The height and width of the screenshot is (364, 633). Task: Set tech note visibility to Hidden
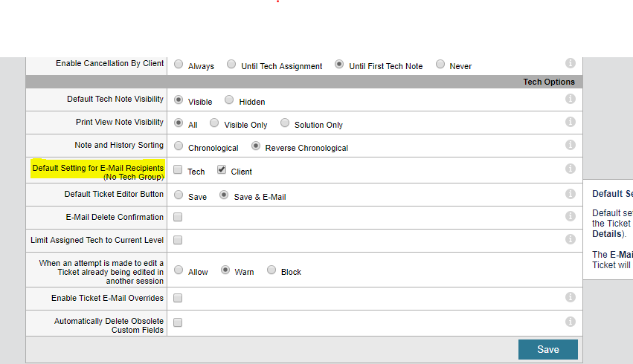click(x=229, y=100)
